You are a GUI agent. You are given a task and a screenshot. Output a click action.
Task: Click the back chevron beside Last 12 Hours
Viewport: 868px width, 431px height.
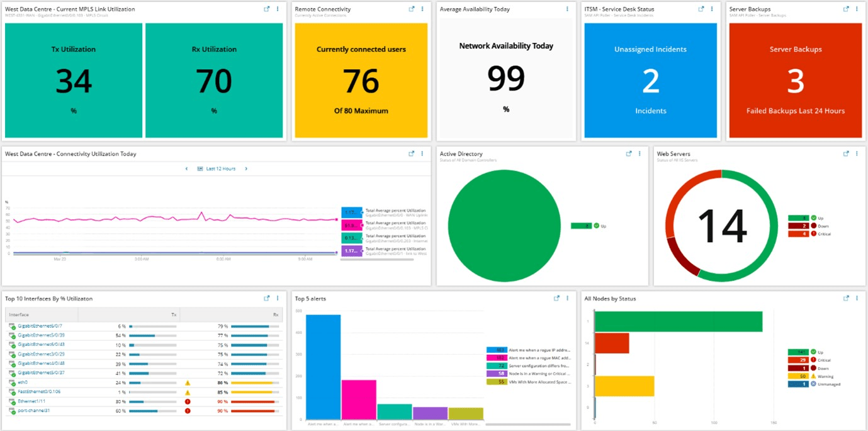point(186,168)
